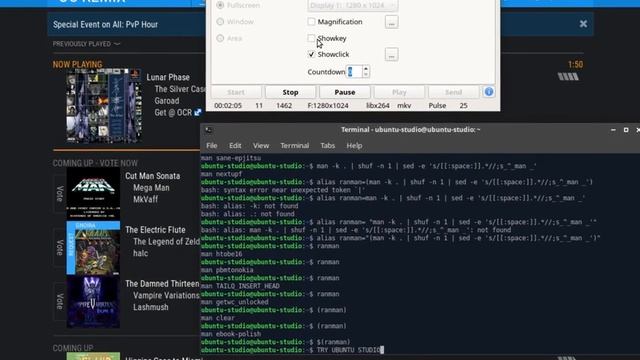Click the artist name halc
This screenshot has width=640, height=360.
click(140, 253)
